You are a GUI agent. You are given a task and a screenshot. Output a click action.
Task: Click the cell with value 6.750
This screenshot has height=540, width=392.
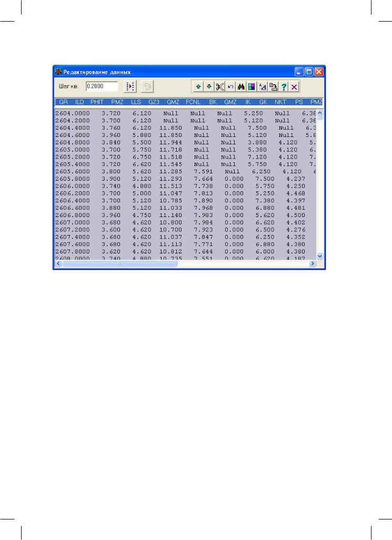[142, 157]
